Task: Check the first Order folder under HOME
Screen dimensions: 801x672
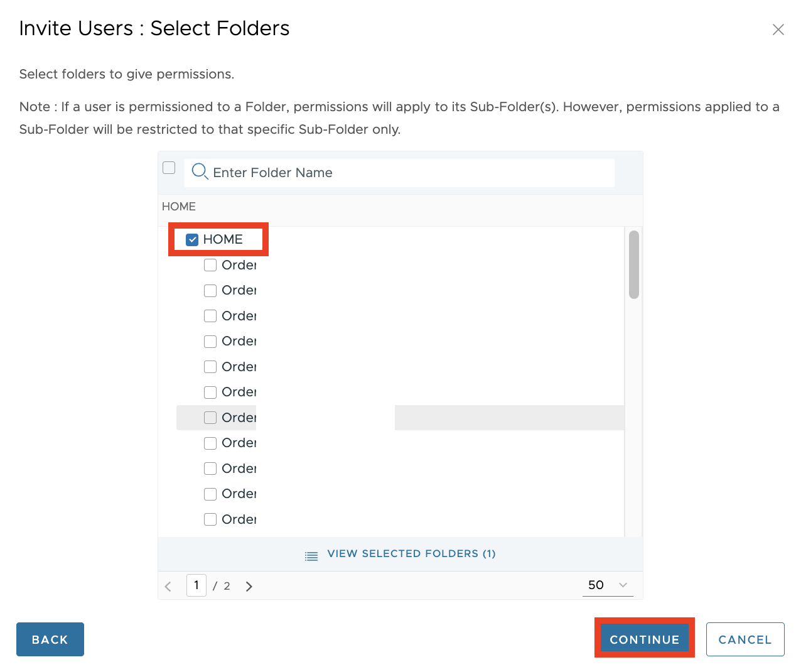Action: [210, 265]
